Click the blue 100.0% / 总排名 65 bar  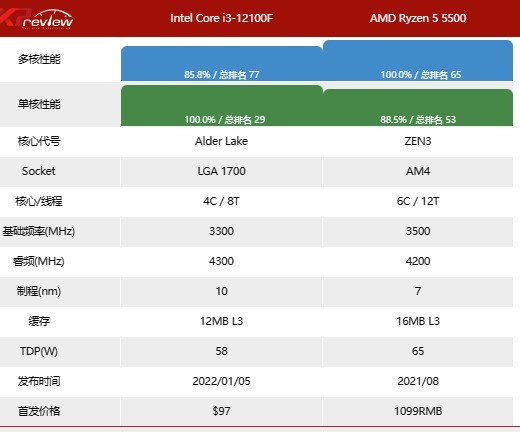point(418,61)
